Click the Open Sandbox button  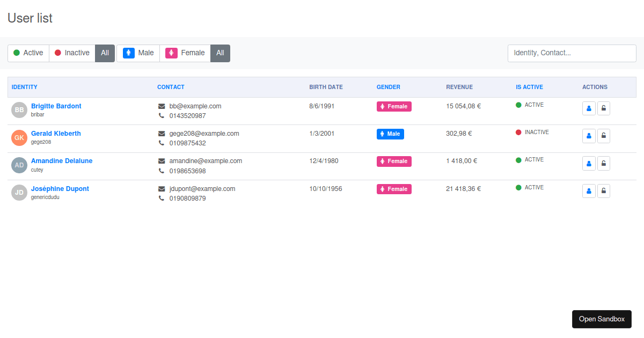pos(602,319)
